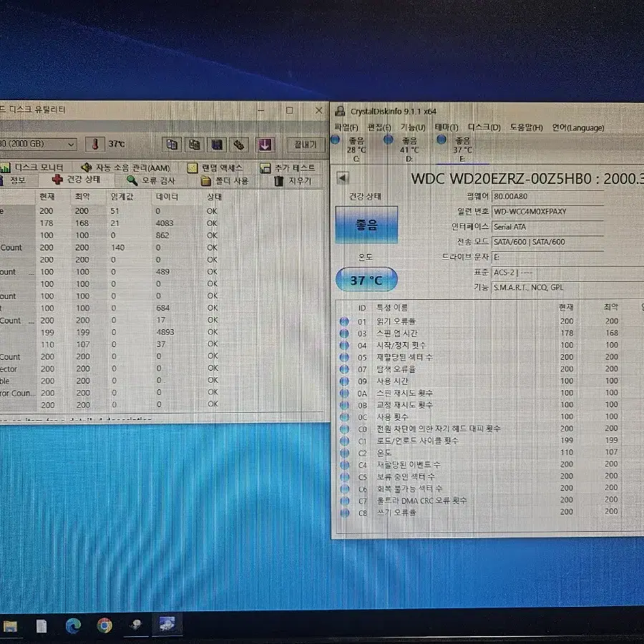Select the threshold value 140 cell

click(117, 248)
